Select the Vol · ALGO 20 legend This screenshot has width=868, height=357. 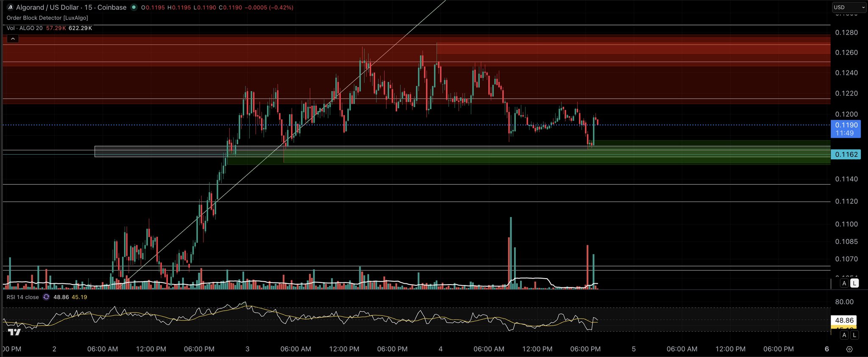pos(25,28)
